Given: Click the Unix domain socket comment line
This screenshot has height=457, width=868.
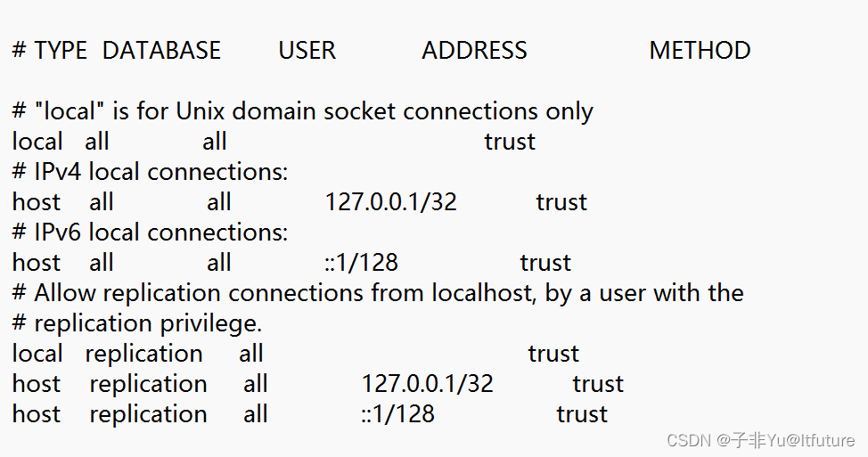Looking at the screenshot, I should click(302, 111).
